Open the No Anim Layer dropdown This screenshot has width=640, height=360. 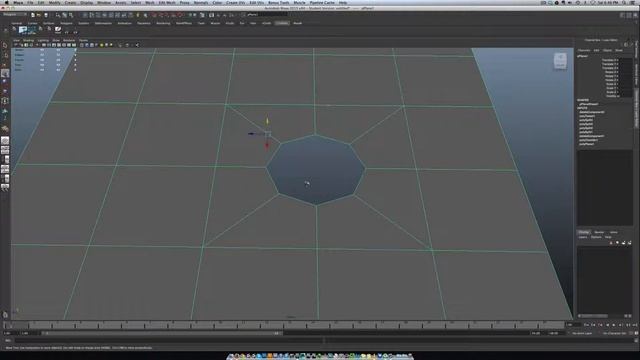pos(582,333)
